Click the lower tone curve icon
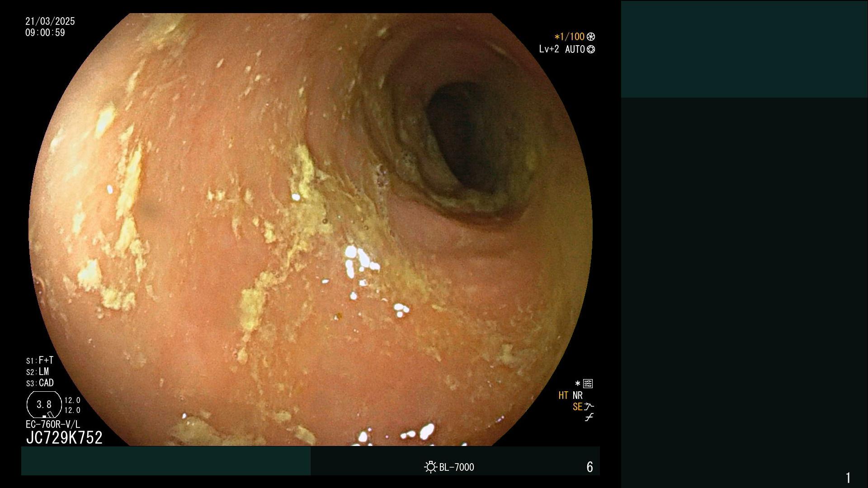The image size is (868, 488). 589,418
